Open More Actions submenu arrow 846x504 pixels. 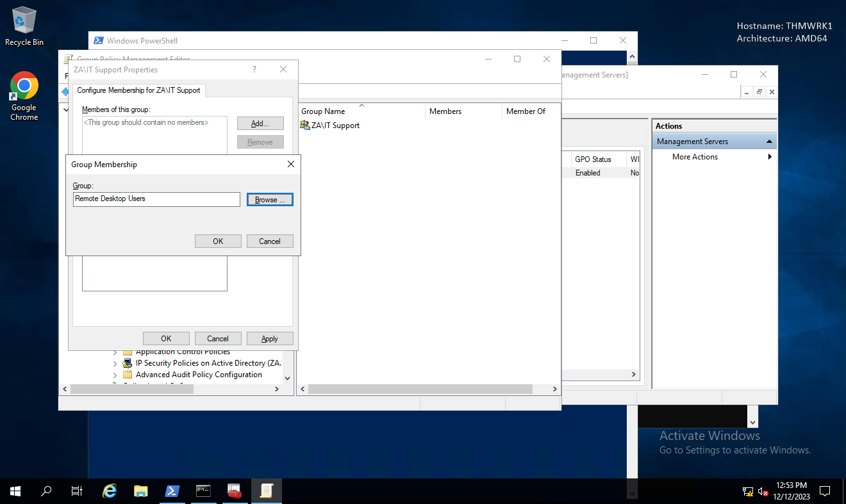[770, 157]
